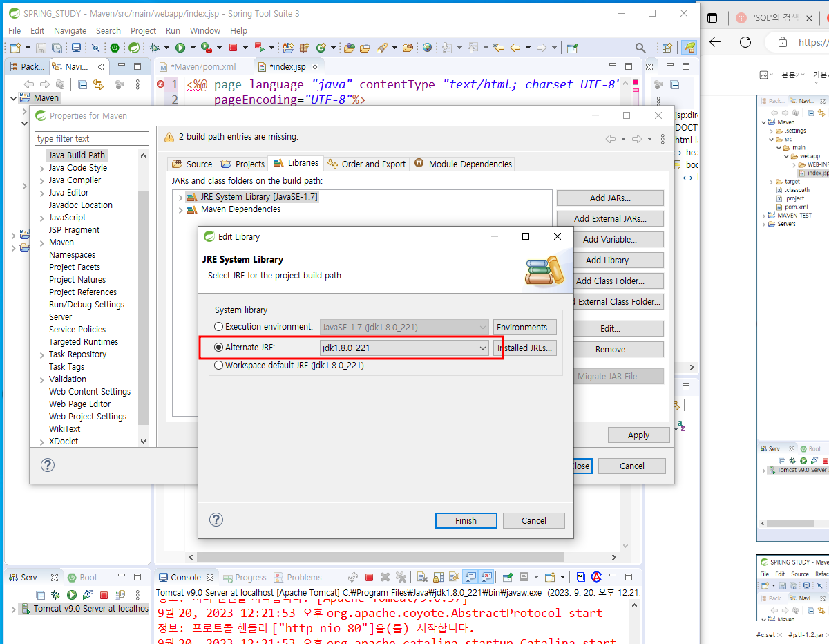The width and height of the screenshot is (829, 644).
Task: Click the New file wizard toolbar icon
Action: (15, 48)
